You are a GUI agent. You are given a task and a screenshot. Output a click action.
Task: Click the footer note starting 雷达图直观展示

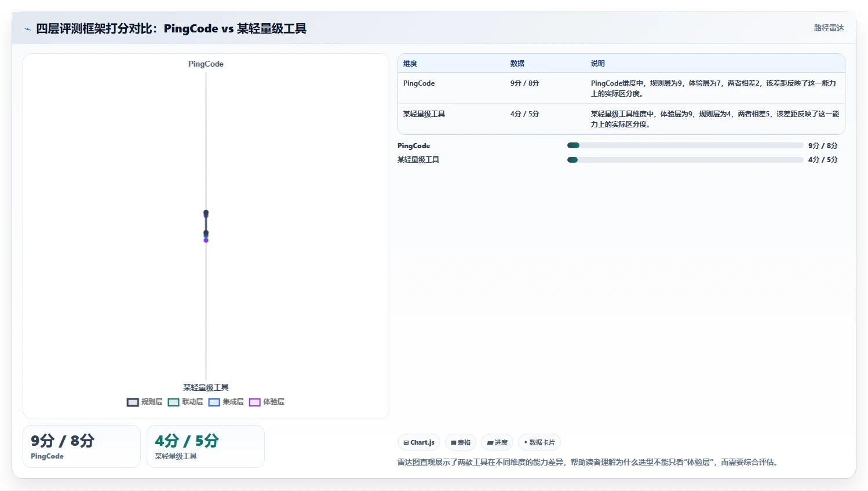coord(589,462)
